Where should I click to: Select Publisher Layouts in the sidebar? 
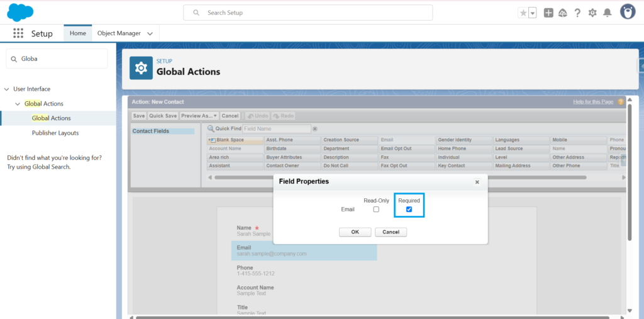[x=55, y=133]
